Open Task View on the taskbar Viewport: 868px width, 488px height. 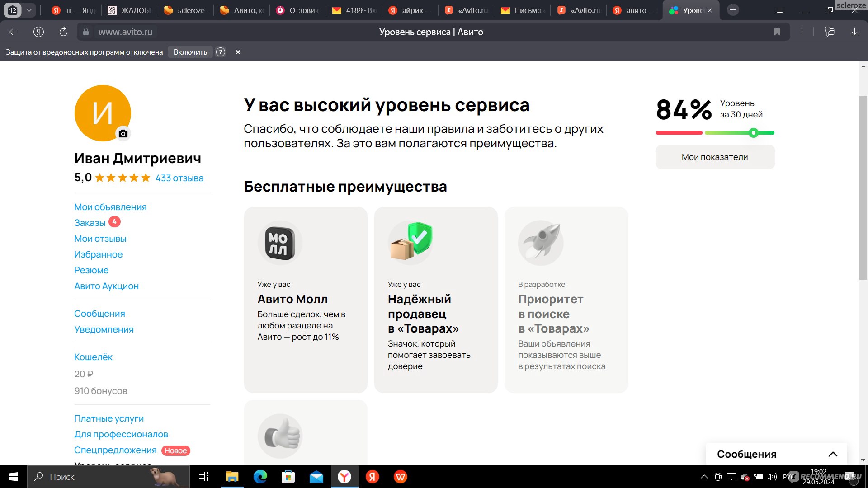(203, 477)
